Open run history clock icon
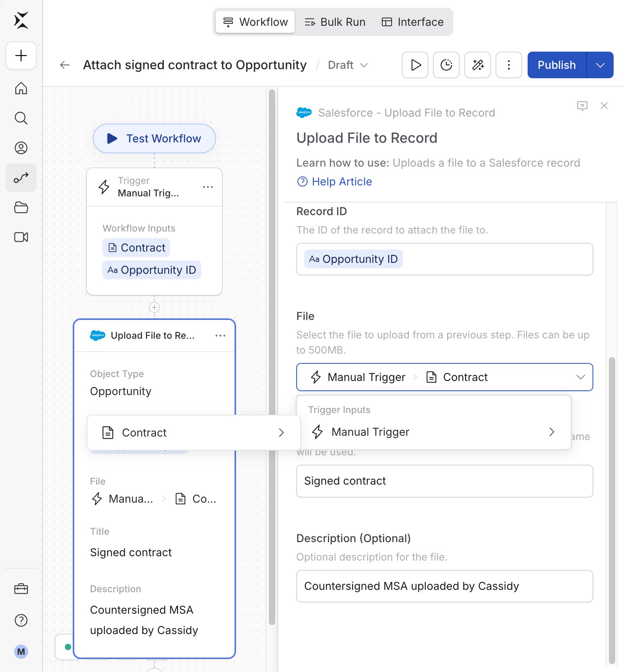The width and height of the screenshot is (623, 672). (x=446, y=65)
